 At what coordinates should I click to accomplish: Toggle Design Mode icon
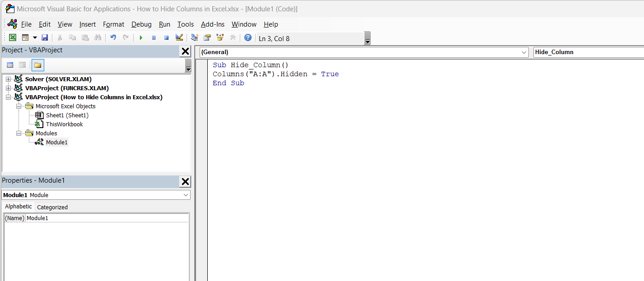coord(179,38)
